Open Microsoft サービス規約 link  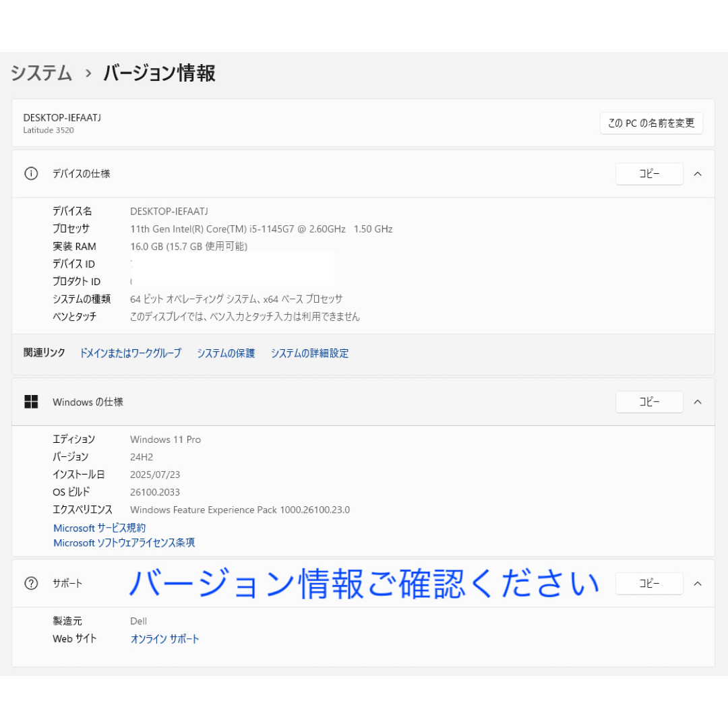click(99, 528)
